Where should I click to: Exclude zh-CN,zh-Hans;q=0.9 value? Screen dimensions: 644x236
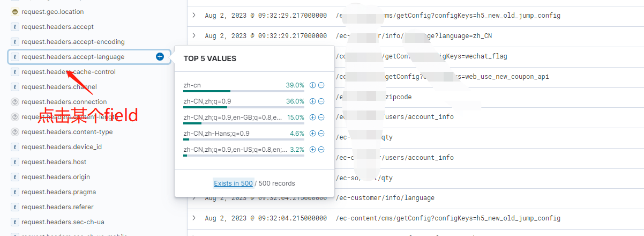click(321, 134)
